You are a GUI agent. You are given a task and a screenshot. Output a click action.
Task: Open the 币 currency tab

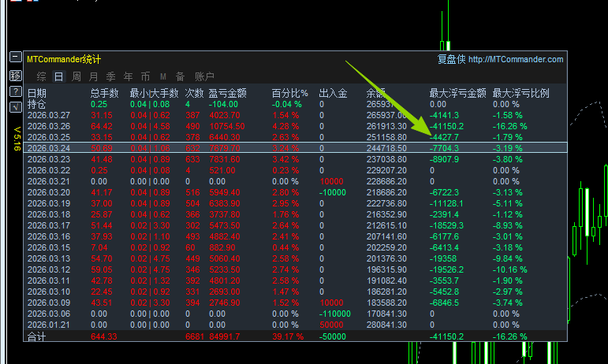(145, 76)
